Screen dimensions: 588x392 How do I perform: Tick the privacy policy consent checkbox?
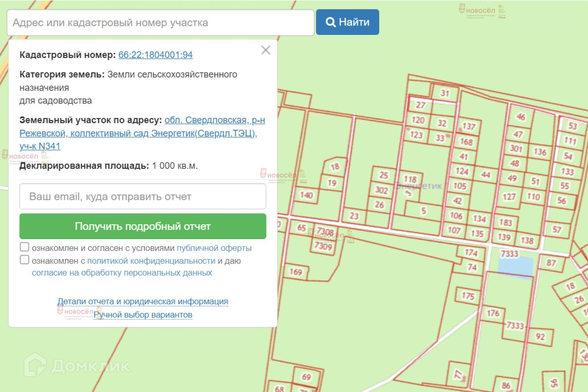coord(24,260)
